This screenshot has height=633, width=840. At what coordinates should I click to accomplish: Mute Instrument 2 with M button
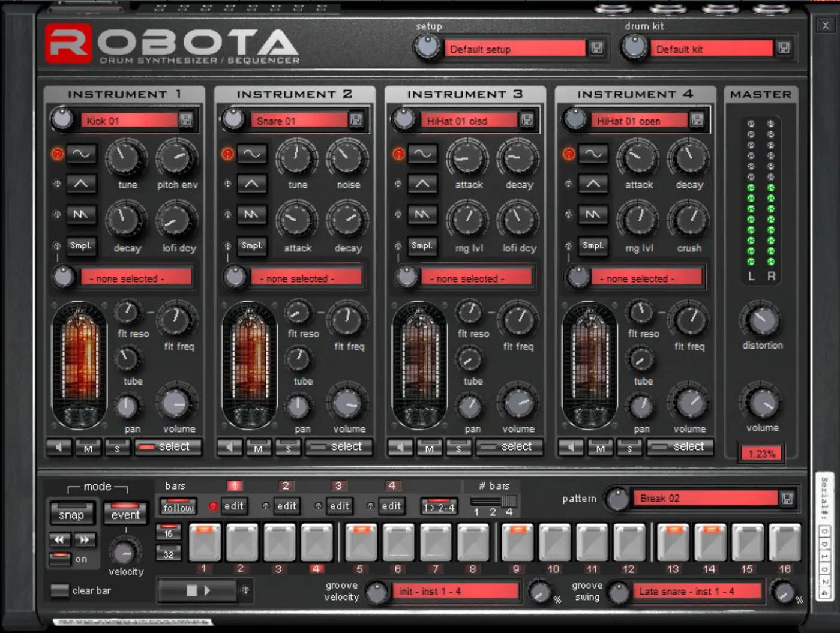[259, 448]
